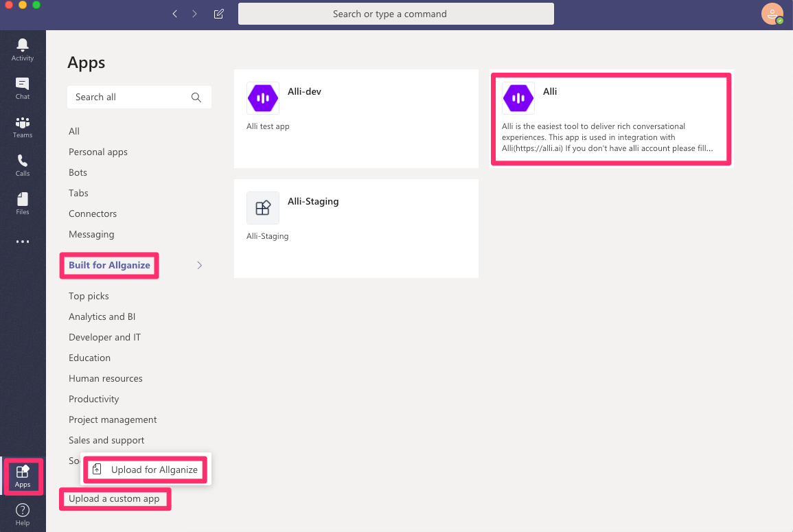The width and height of the screenshot is (793, 532).
Task: Select the Developer and IT category
Action: click(104, 337)
